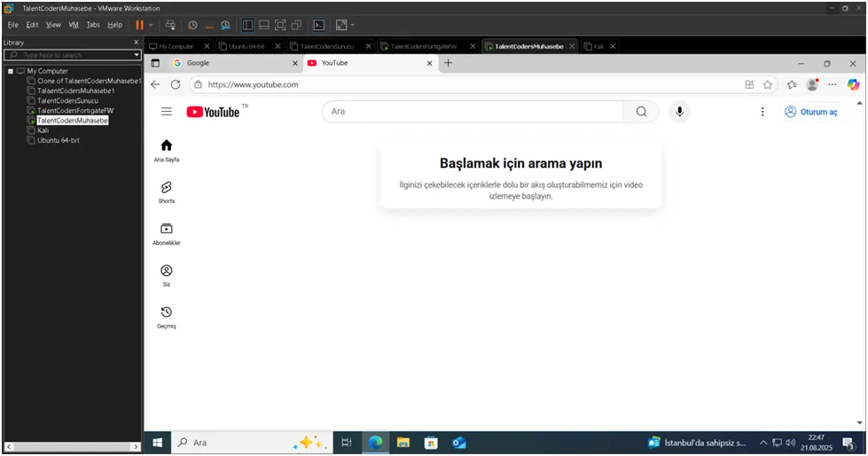
Task: Click the YouTube search magnifier button
Action: coord(641,112)
